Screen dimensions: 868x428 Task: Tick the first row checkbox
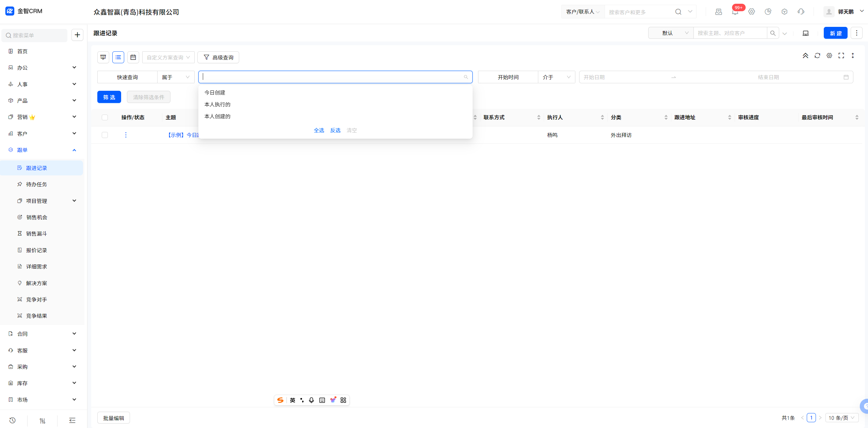[105, 135]
